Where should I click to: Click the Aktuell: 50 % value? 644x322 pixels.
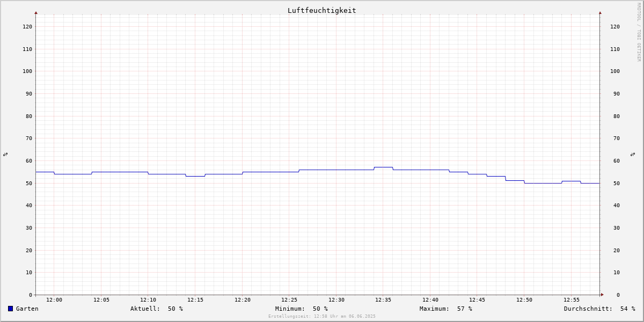157,309
